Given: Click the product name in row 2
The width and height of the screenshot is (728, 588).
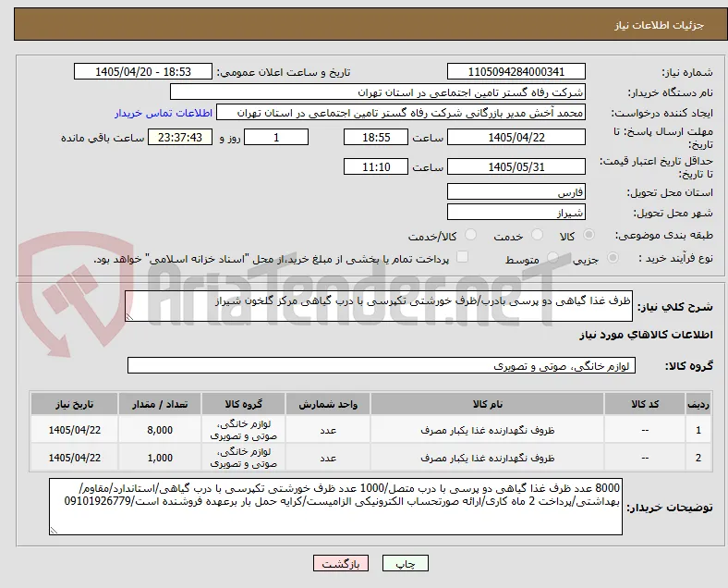Looking at the screenshot, I should [488, 458].
